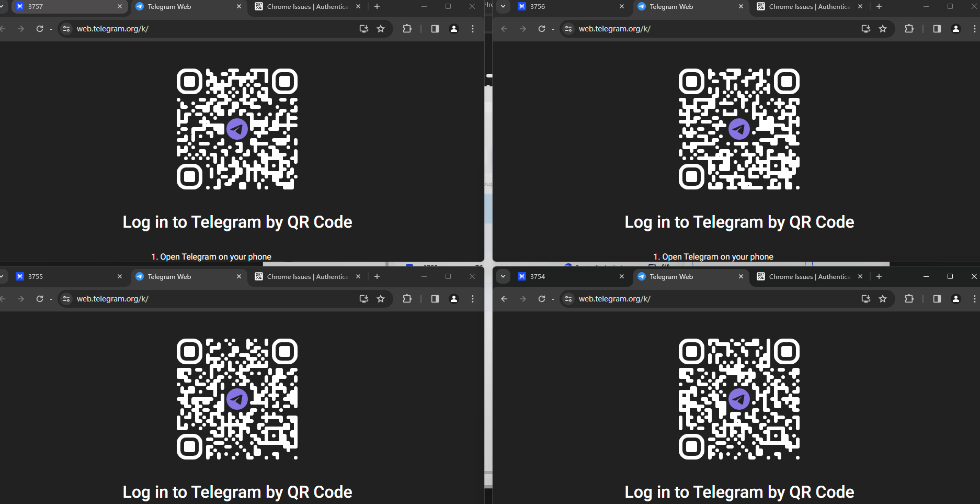Open profile avatar in 3757 window
980x504 pixels.
(454, 29)
